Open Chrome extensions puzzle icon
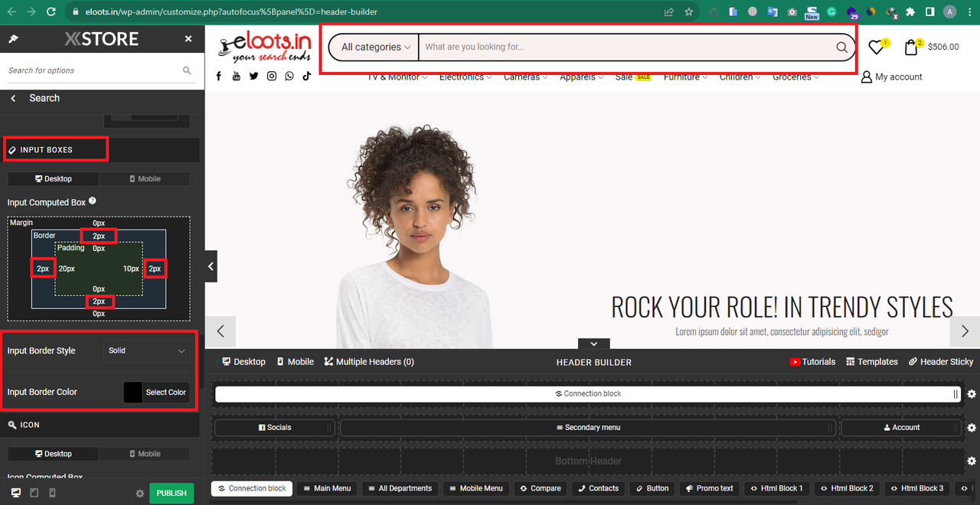 coord(910,11)
